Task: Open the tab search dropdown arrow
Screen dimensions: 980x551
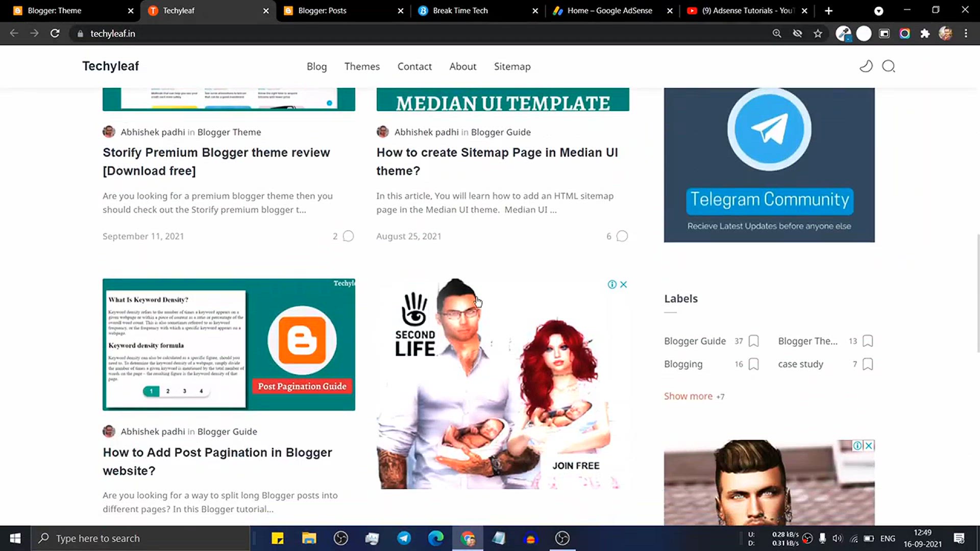Action: (x=878, y=11)
